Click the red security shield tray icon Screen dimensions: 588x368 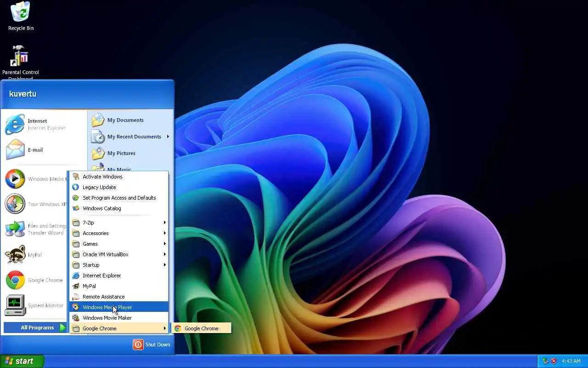click(x=554, y=361)
